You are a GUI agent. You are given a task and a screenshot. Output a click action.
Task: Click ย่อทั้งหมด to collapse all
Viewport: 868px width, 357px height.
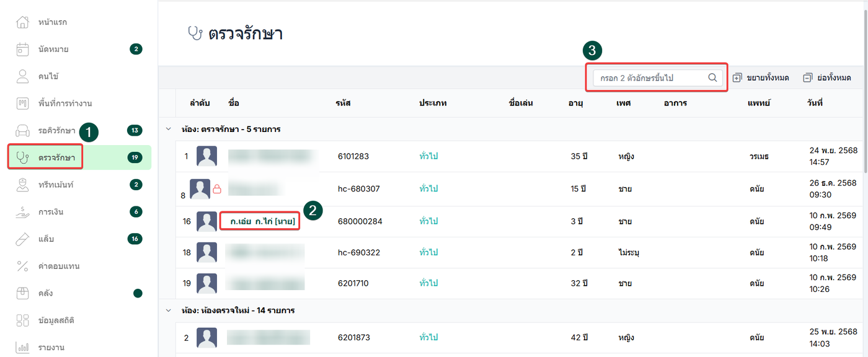[827, 77]
